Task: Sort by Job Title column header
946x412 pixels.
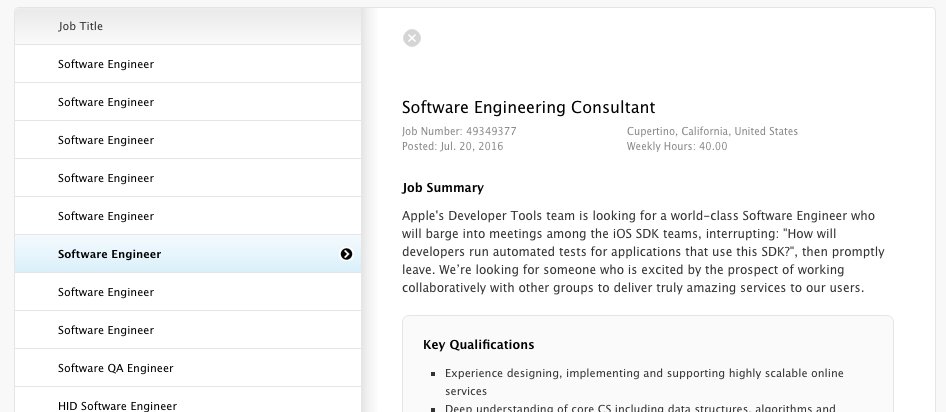Action: (x=80, y=26)
